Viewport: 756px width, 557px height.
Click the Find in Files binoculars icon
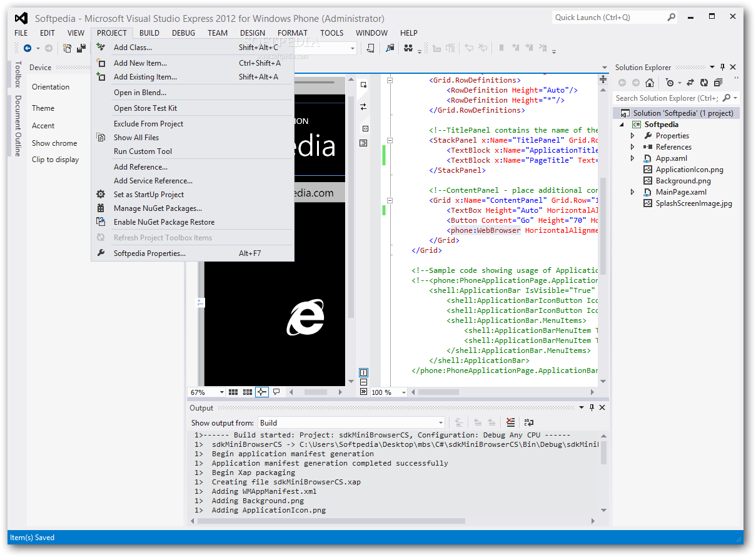[408, 48]
